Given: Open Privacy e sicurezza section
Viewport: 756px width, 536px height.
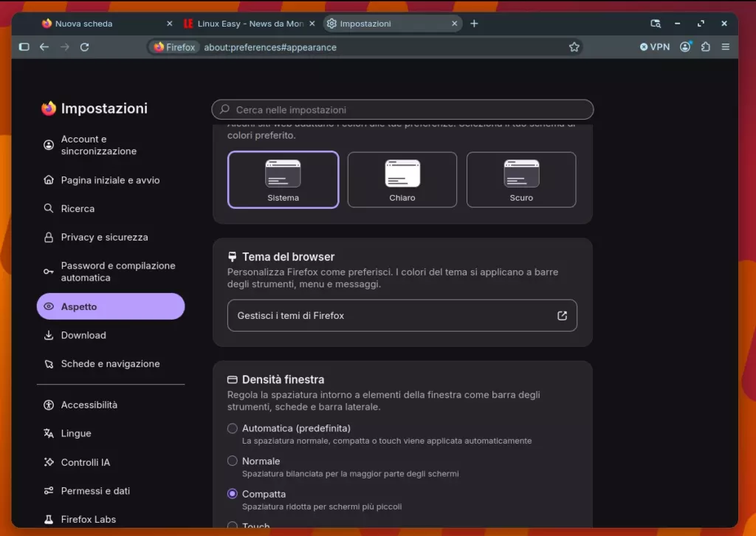Looking at the screenshot, I should coord(111,237).
